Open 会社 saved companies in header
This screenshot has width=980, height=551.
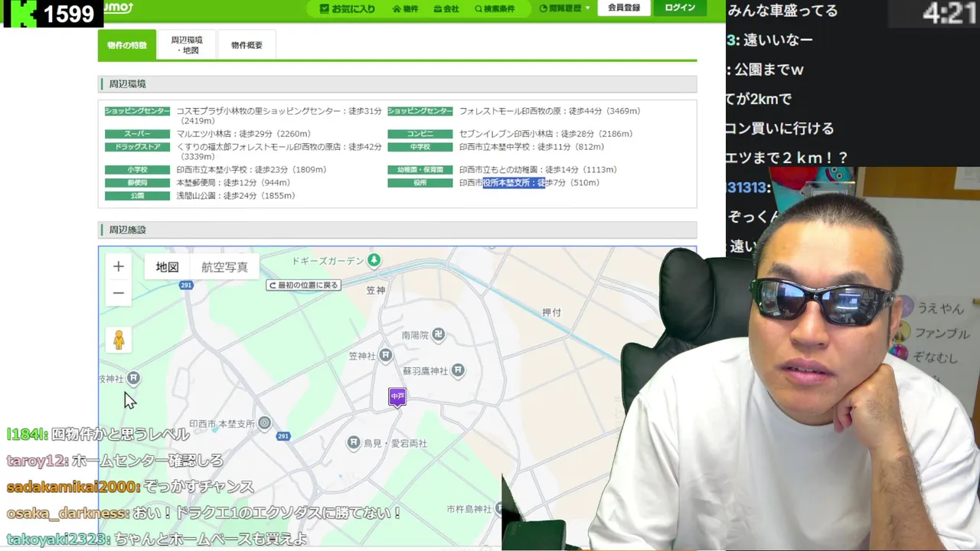(446, 8)
